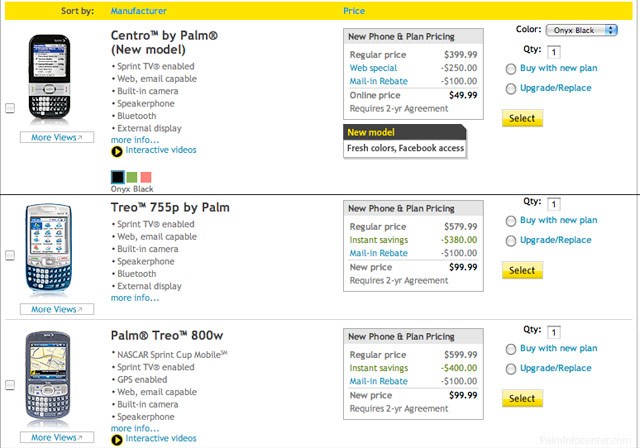Sort phones by Price

[354, 11]
